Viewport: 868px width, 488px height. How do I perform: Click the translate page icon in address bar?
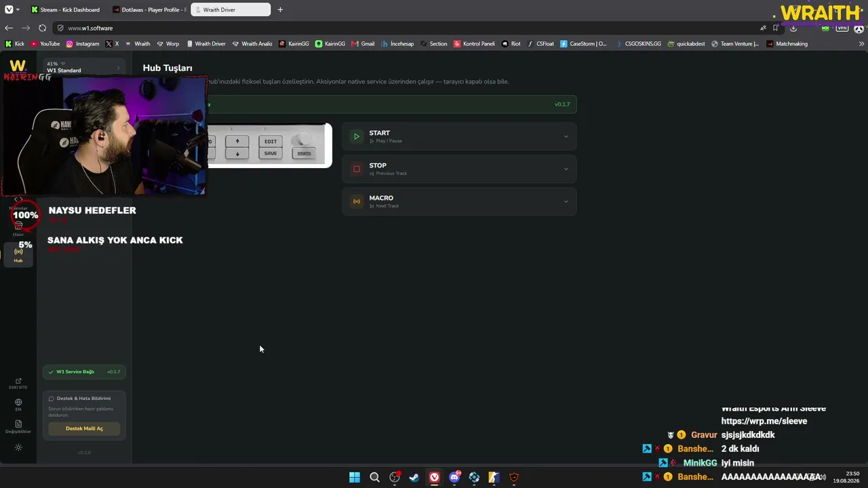tap(764, 28)
